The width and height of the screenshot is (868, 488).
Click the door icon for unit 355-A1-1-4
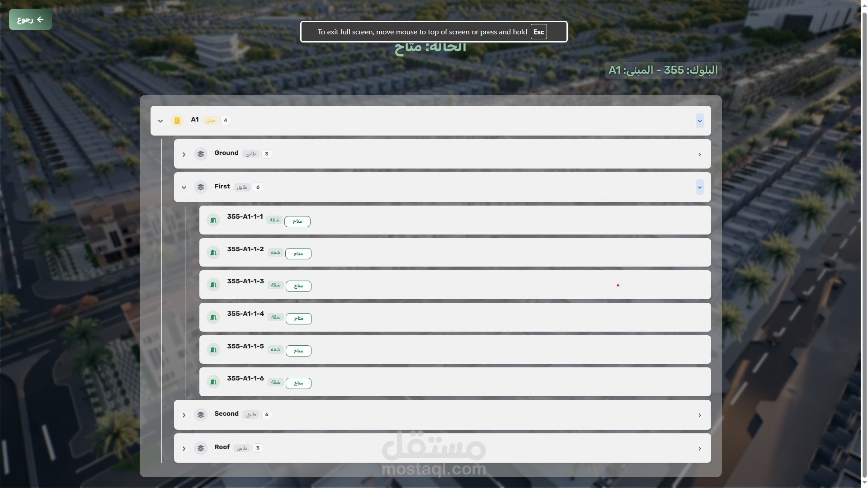(x=213, y=317)
